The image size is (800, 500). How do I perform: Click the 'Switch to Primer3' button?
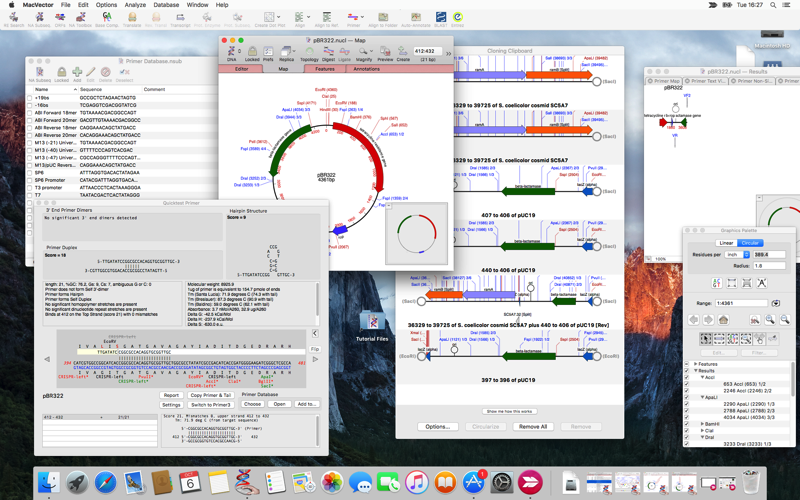pyautogui.click(x=211, y=405)
